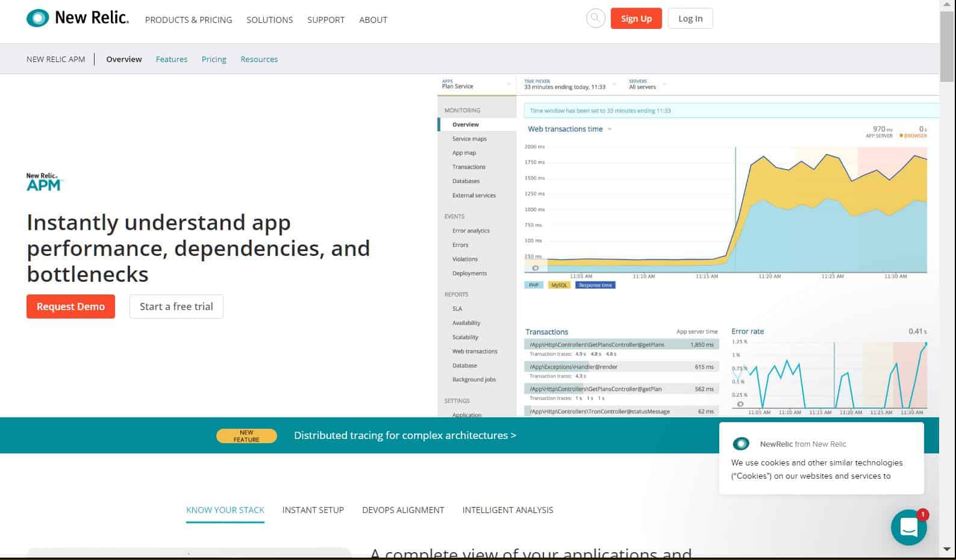The width and height of the screenshot is (956, 560).
Task: Click Handler@render transaction row
Action: (622, 367)
